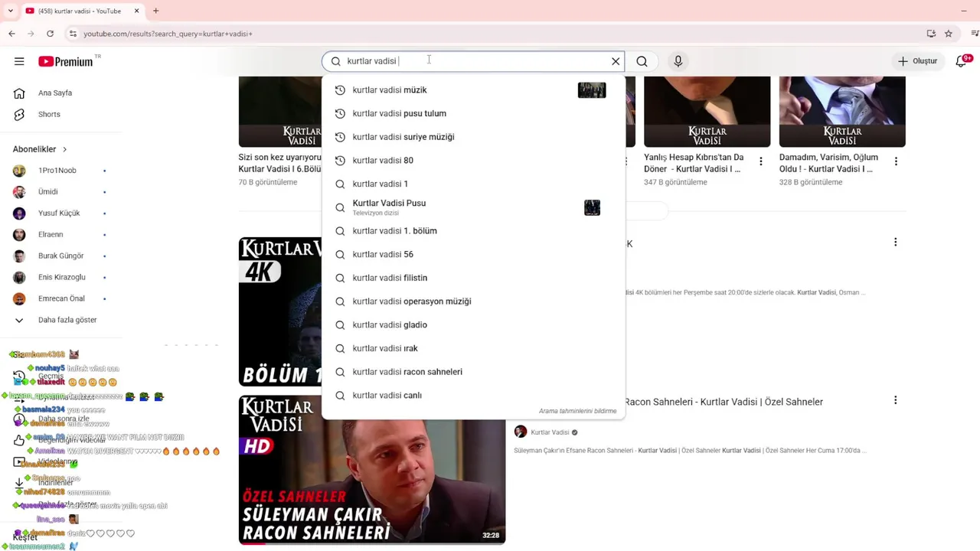The image size is (980, 551).
Task: Start voice search with microphone
Action: click(x=678, y=61)
